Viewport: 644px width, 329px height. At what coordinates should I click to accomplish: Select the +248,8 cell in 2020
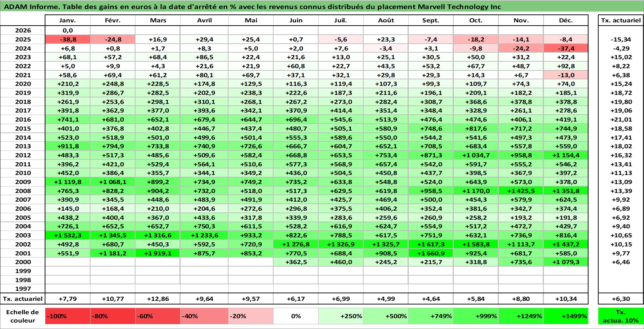tap(113, 84)
